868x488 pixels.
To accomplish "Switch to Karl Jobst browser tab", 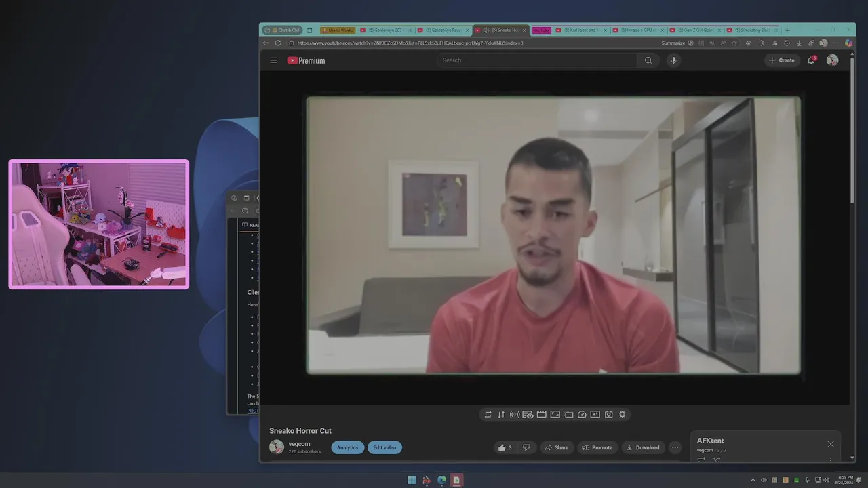I will pos(581,30).
